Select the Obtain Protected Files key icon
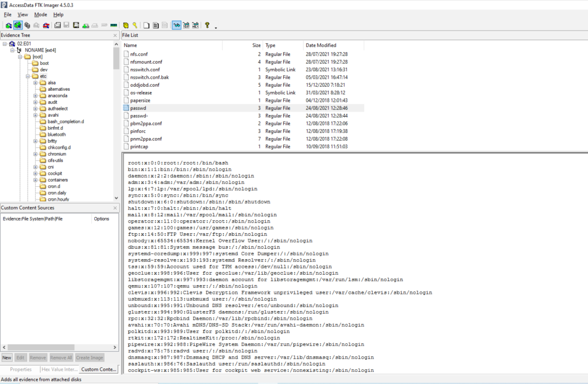The height and width of the screenshot is (384, 588). (135, 25)
